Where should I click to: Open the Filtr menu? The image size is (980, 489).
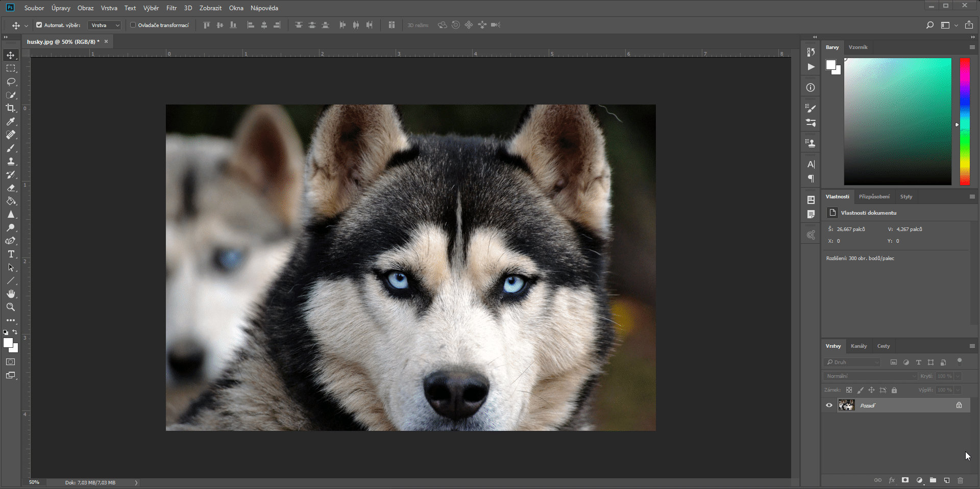171,8
